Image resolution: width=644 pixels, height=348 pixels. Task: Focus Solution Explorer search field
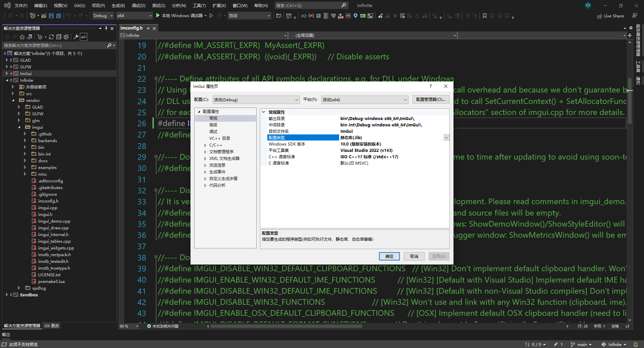(59, 45)
